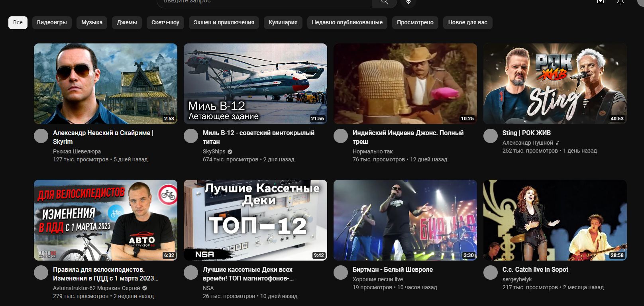Screen dimensions: 644x306
Task: Start voice search with the microphone
Action: 408,2
